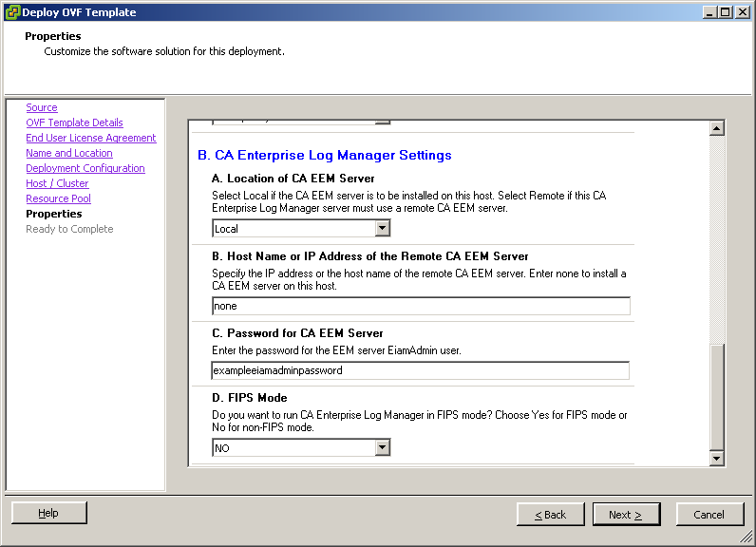Cancel the deployment wizard
The height and width of the screenshot is (547, 756).
click(709, 514)
